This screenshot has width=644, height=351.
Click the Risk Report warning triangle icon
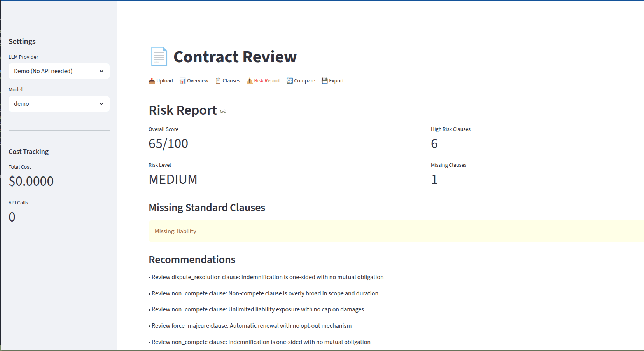click(x=249, y=80)
